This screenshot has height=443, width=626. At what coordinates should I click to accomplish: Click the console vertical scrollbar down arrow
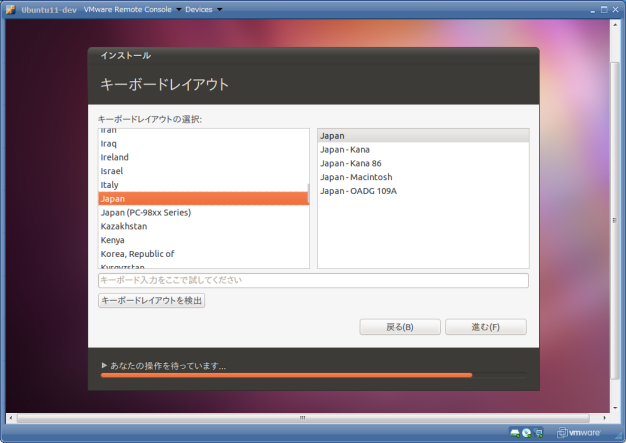point(615,407)
